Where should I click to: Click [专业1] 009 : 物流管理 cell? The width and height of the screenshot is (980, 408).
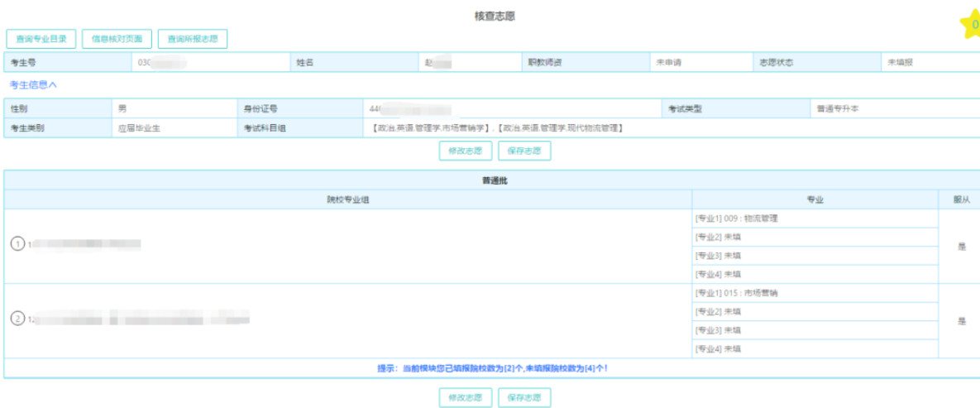[815, 218]
